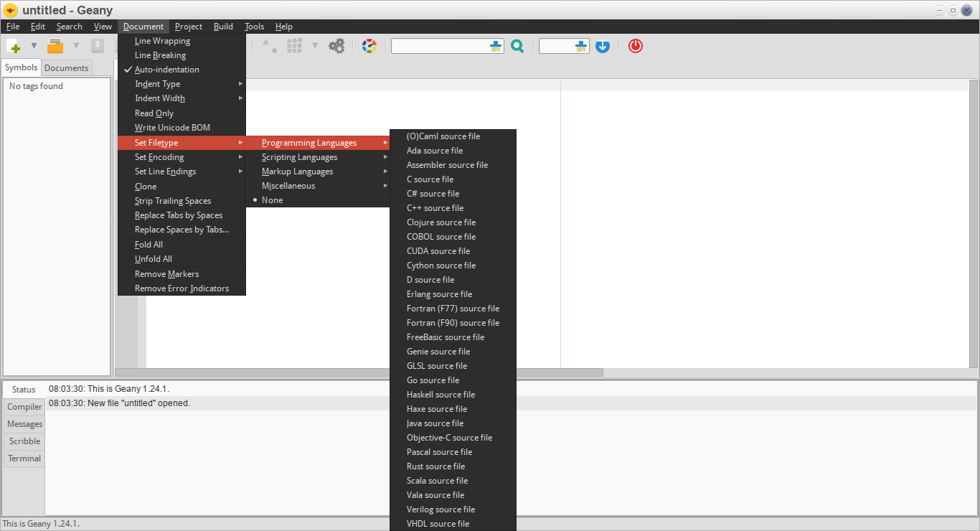
Task: Open the Scribble tab
Action: coord(24,441)
